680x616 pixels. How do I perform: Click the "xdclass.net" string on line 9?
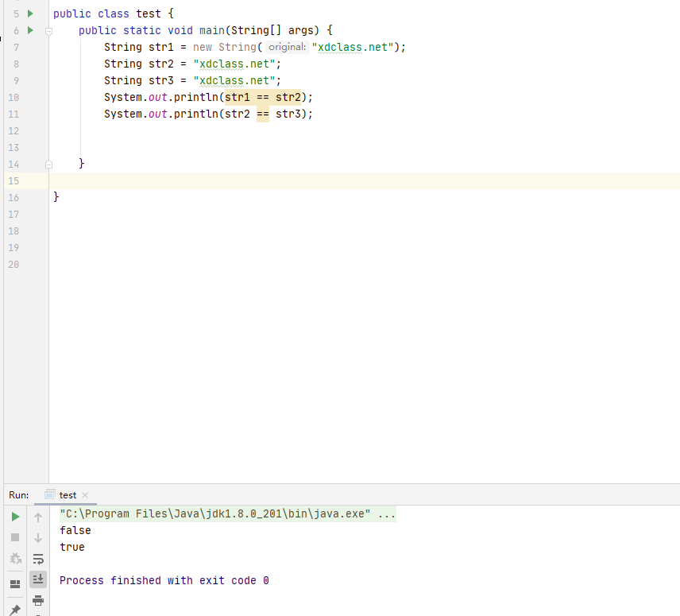click(x=234, y=81)
